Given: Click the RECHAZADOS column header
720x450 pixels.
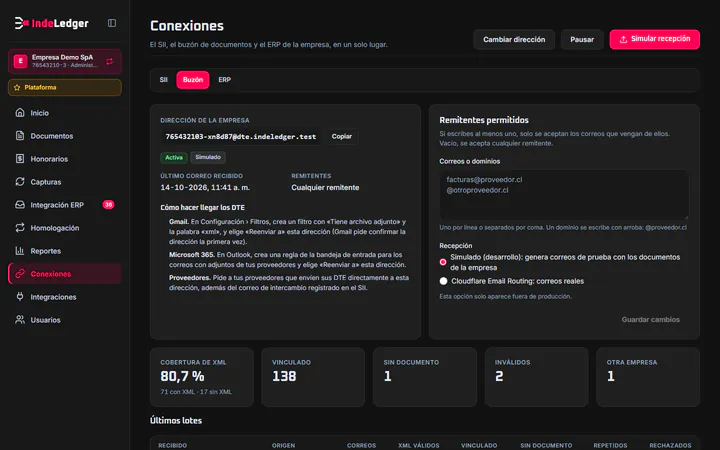Looking at the screenshot, I should [x=670, y=445].
